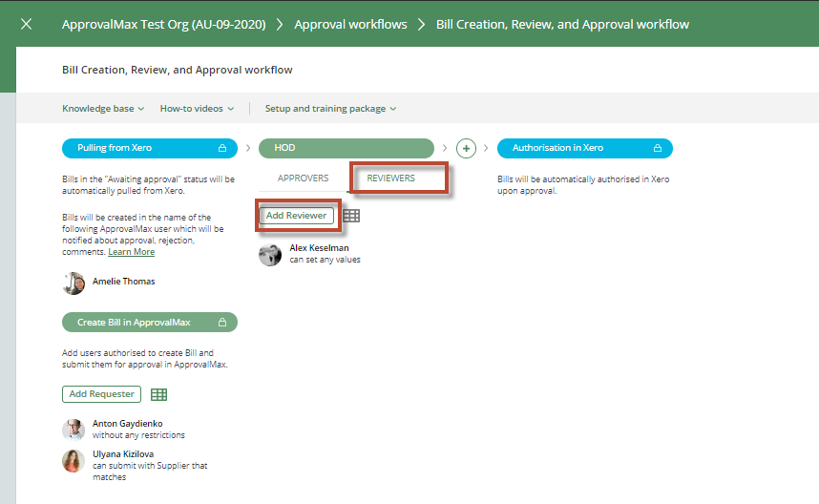Open the ApprovalMax Test Org (AU-09-2020) breadcrumb
This screenshot has width=819, height=504.
tap(163, 25)
